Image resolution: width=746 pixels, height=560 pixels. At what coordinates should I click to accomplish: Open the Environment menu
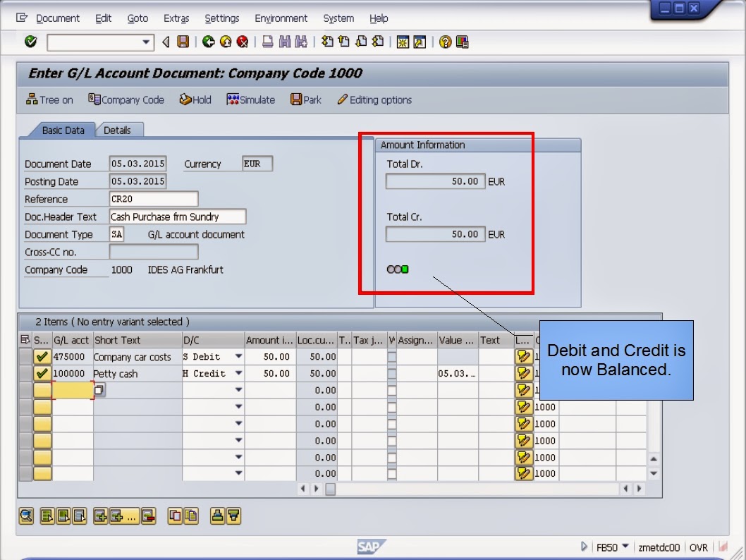tap(281, 18)
